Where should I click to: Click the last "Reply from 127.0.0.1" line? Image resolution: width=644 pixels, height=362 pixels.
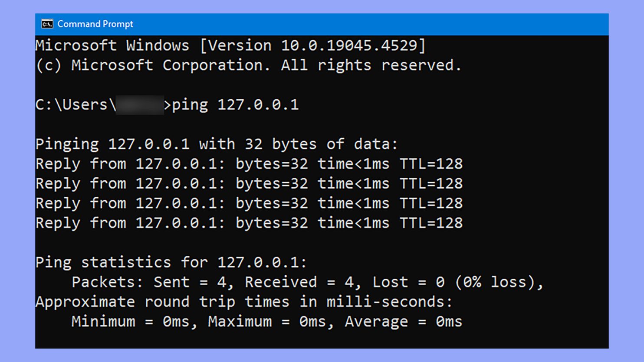click(249, 223)
